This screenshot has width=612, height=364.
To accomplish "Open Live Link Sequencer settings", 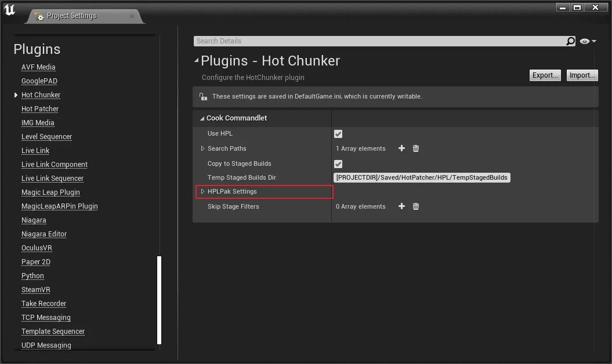I will (52, 179).
